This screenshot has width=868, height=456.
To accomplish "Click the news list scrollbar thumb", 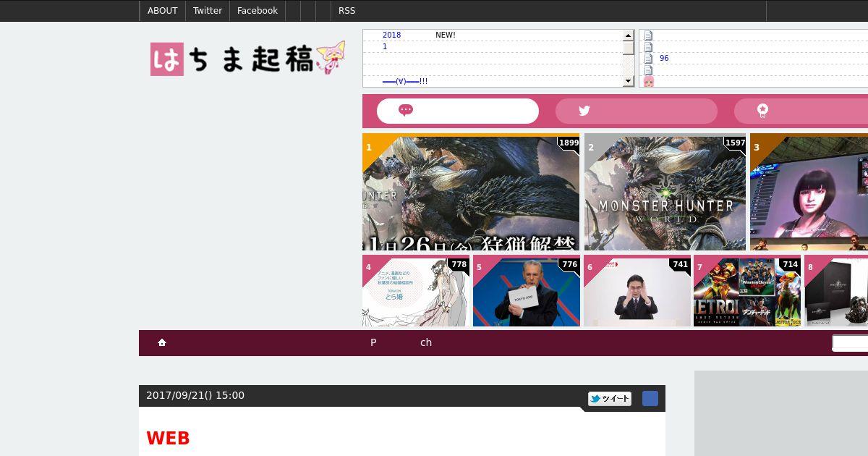I will tap(629, 48).
